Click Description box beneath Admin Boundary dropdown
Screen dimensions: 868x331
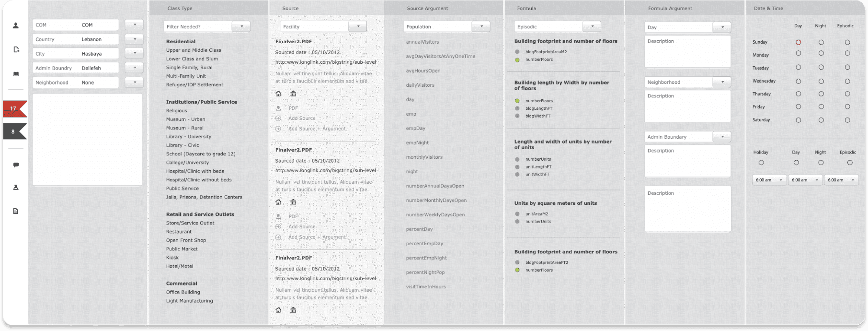(x=687, y=161)
